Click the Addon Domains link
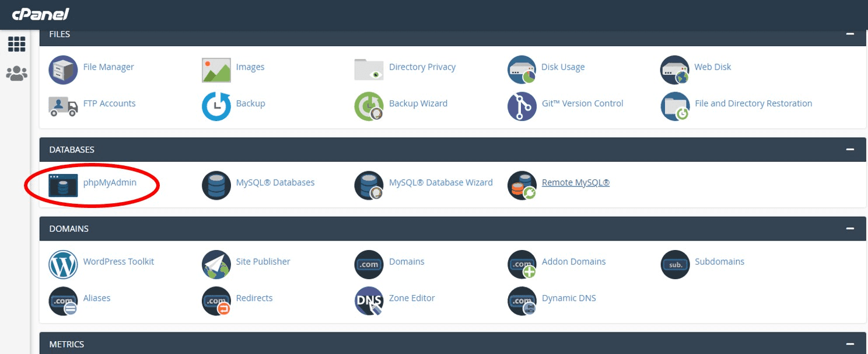 [x=573, y=262]
